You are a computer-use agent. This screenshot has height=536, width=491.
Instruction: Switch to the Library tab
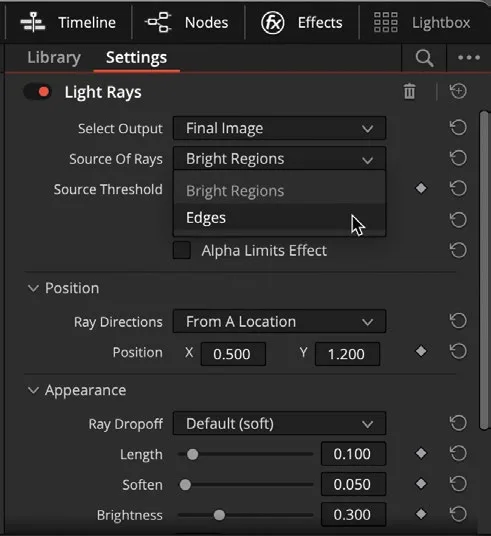(x=54, y=57)
